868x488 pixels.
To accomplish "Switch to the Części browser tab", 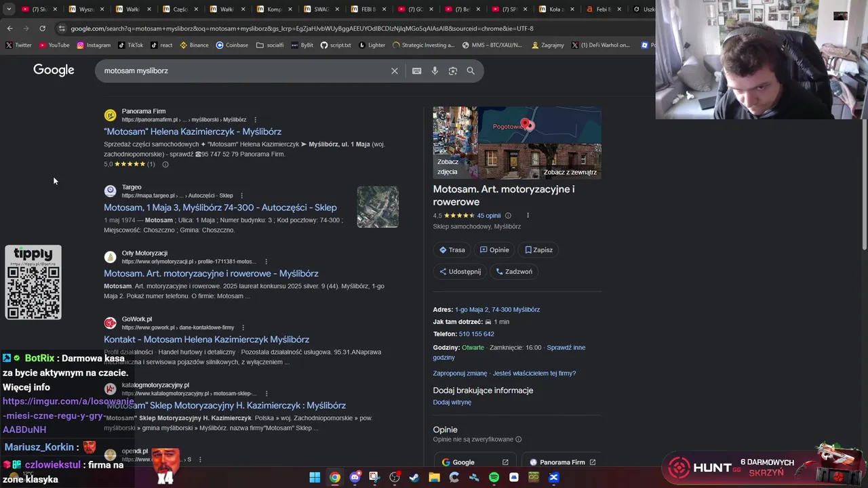I will [179, 9].
